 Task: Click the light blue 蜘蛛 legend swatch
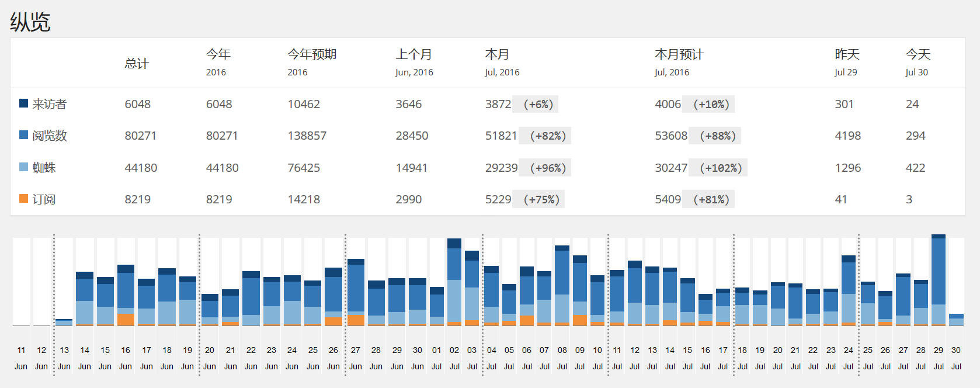click(x=23, y=167)
